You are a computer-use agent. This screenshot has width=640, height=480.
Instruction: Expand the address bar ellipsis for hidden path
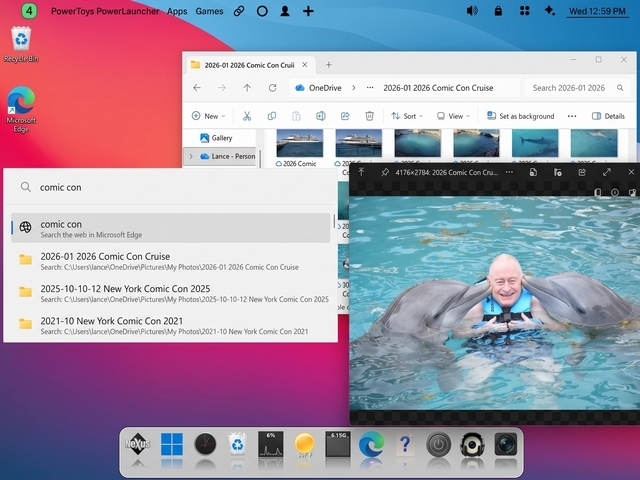(370, 88)
